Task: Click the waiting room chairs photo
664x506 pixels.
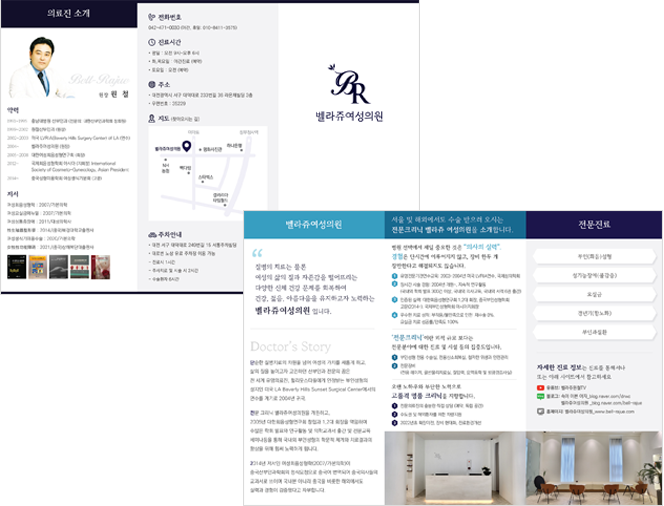Action: 594,468
